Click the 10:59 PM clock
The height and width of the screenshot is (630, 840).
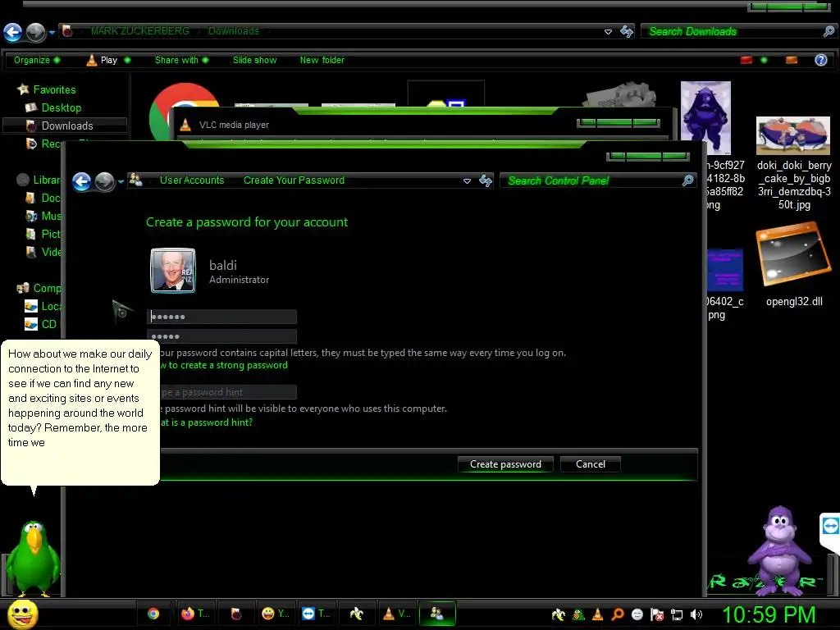(769, 614)
